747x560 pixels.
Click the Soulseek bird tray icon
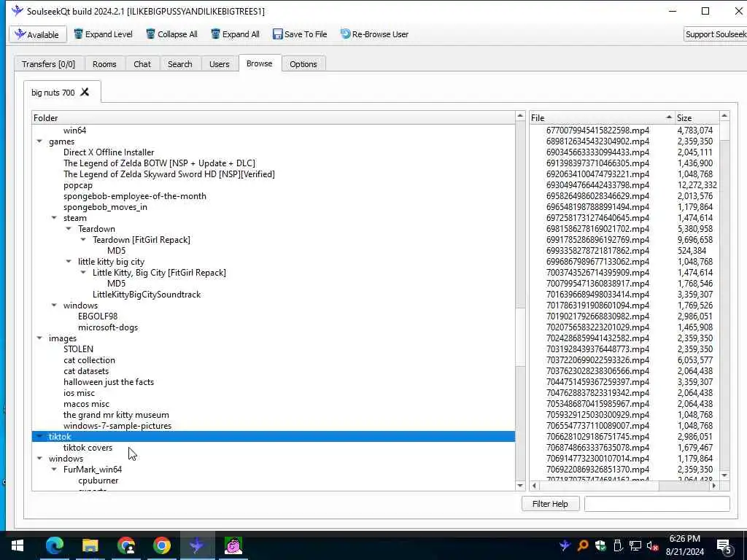point(565,545)
